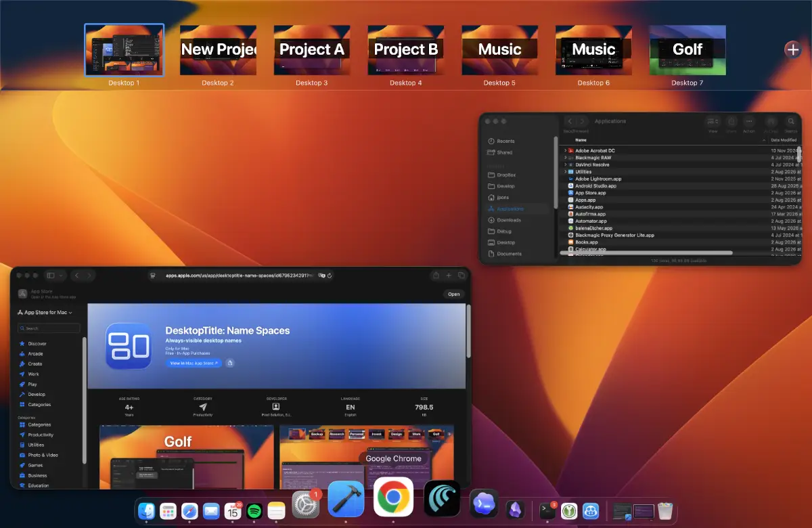The width and height of the screenshot is (812, 528).
Task: Launch Spotify from the Dock
Action: coord(254,511)
